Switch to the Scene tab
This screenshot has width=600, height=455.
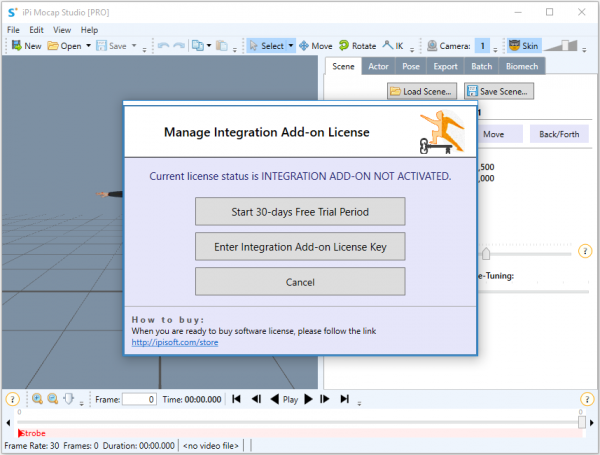343,66
